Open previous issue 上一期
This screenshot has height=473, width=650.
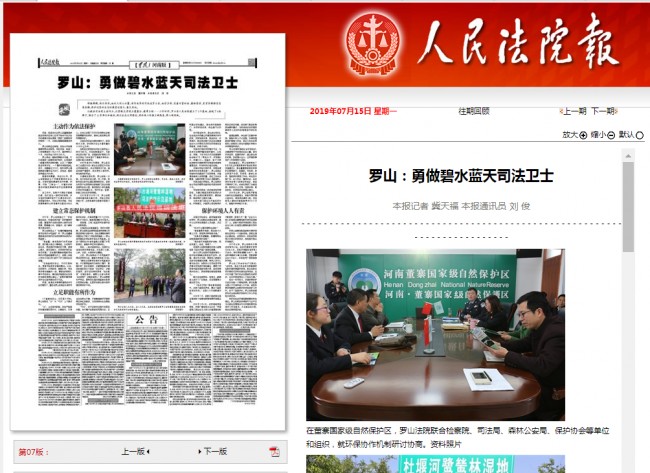573,111
